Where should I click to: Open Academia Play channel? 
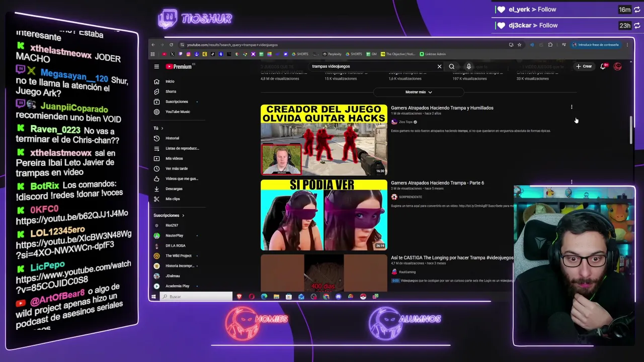coord(174,286)
